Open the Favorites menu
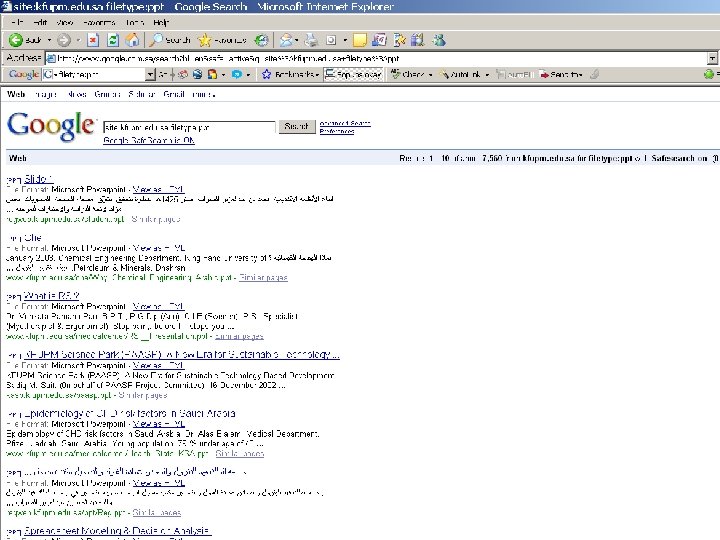This screenshot has height=540, width=720. click(99, 22)
